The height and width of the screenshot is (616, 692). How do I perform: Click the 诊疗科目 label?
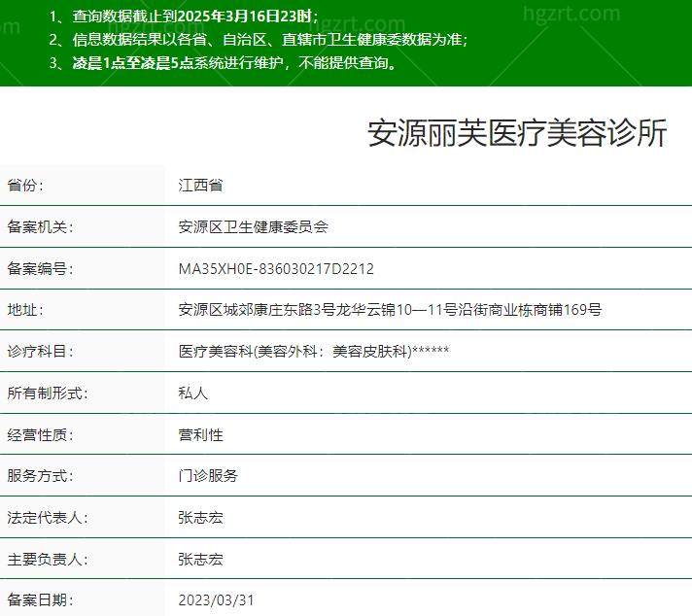click(x=40, y=352)
